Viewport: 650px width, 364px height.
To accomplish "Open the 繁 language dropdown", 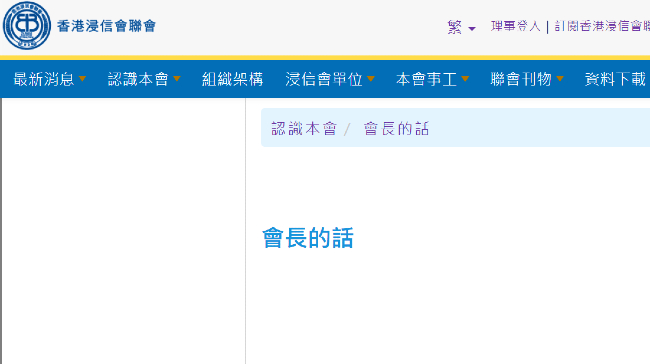I will pos(461,27).
